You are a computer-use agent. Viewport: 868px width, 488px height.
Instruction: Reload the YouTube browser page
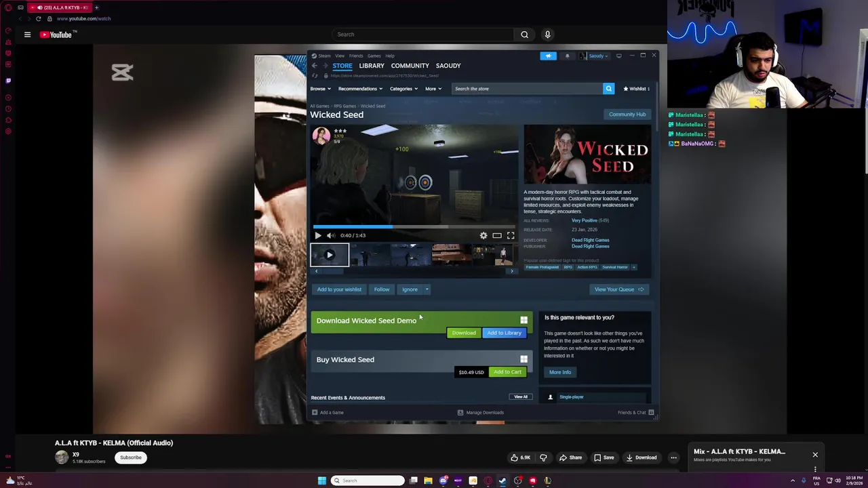[38, 19]
